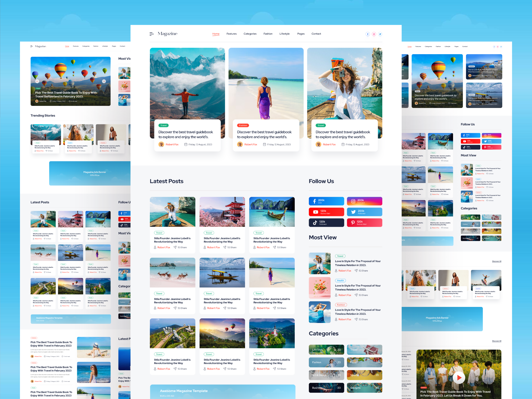Click the TikTok 120k Follower tile
The height and width of the screenshot is (399, 532).
tap(326, 222)
